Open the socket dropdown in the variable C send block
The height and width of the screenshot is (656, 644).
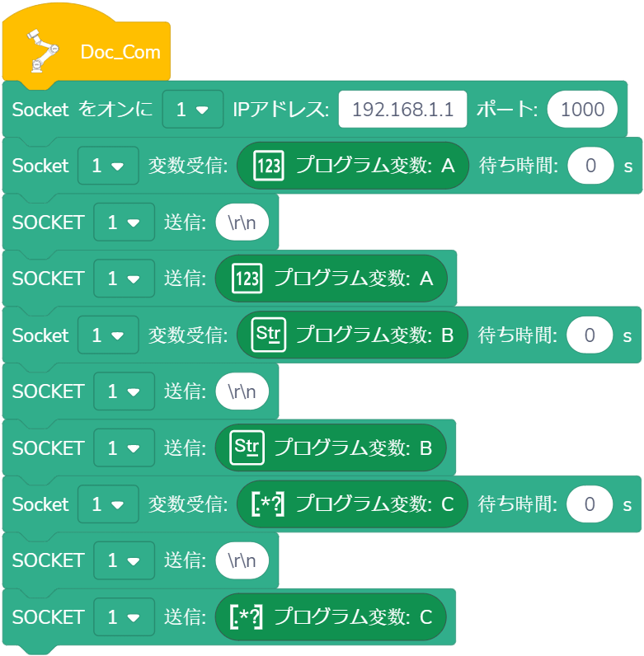[x=124, y=617]
